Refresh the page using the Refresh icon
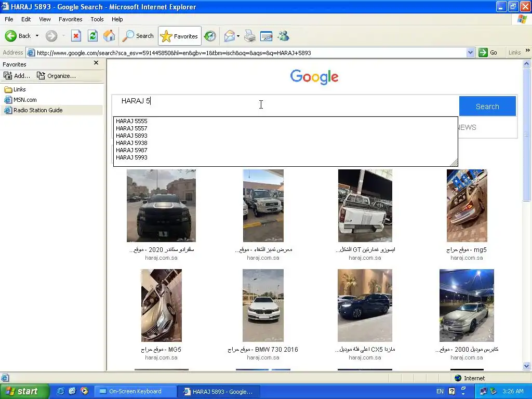532x399 pixels. pyautogui.click(x=92, y=36)
